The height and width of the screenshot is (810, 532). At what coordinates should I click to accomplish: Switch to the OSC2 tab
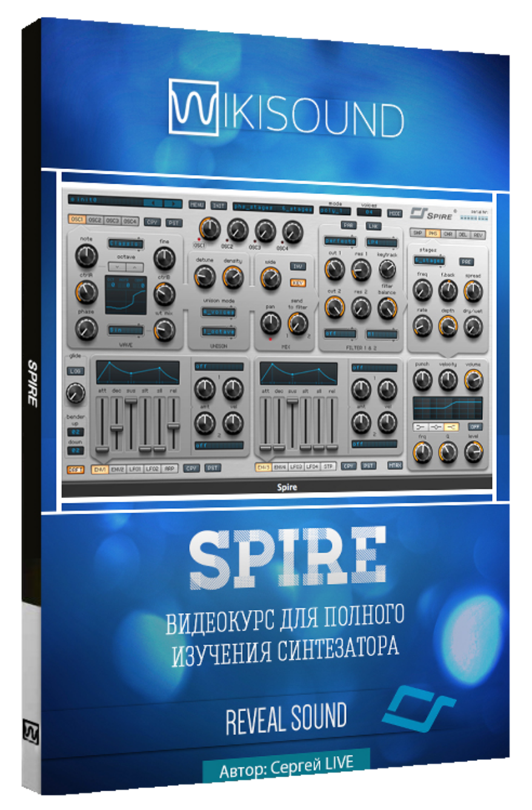(95, 221)
